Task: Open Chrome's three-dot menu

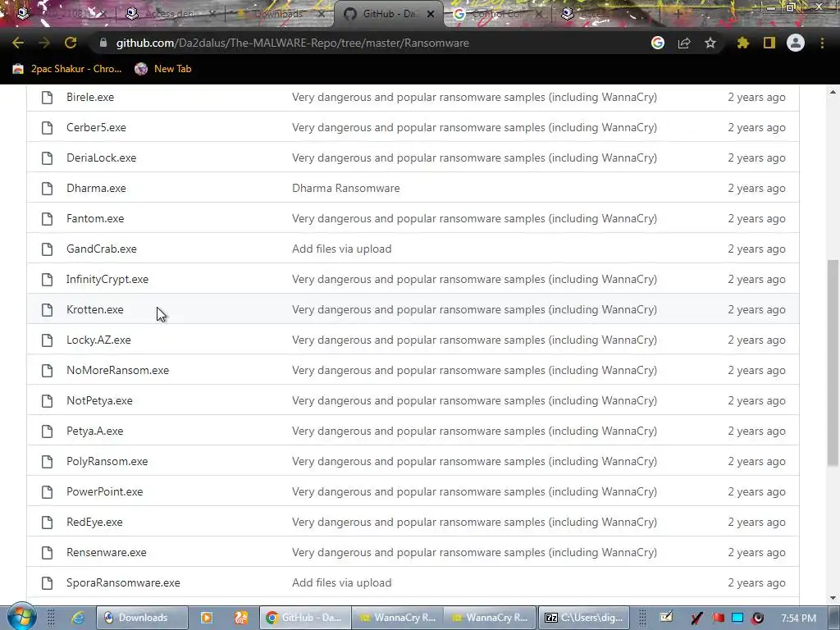Action: click(822, 43)
